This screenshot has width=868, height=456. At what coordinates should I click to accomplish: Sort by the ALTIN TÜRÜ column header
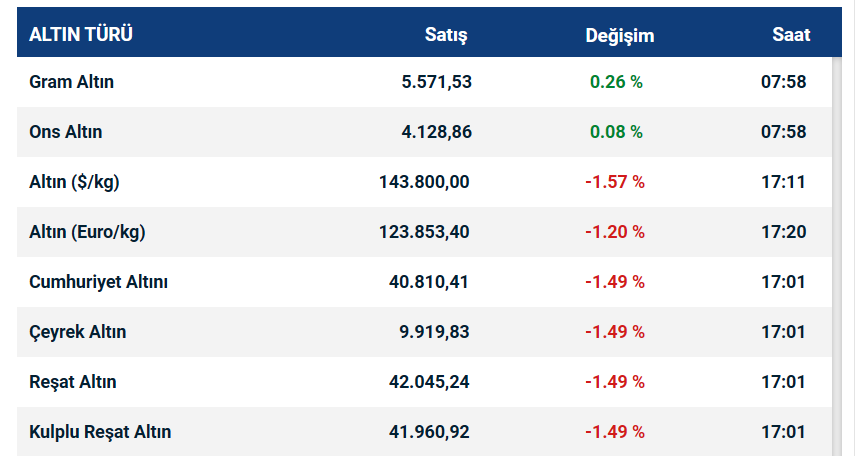pyautogui.click(x=81, y=35)
